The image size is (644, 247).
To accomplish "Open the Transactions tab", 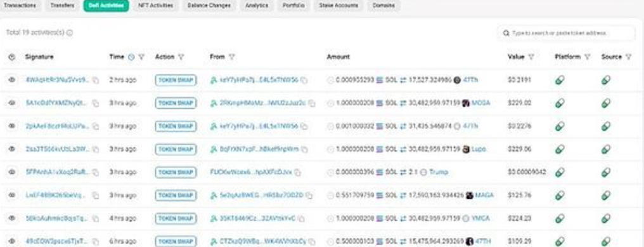I will pyautogui.click(x=20, y=6).
